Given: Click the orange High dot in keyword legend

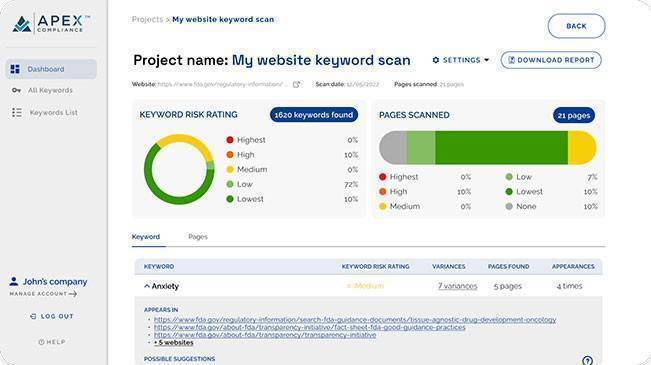Looking at the screenshot, I should 230,154.
